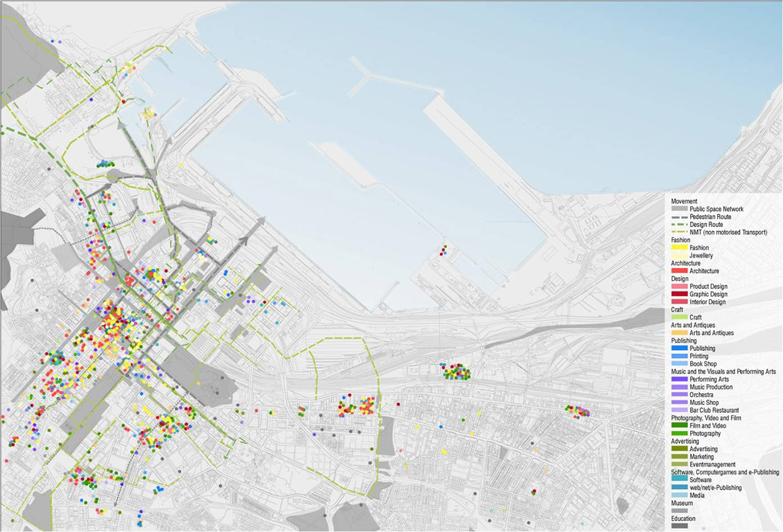
Task: Select the Public Space Network gray symbol
Action: tap(679, 209)
